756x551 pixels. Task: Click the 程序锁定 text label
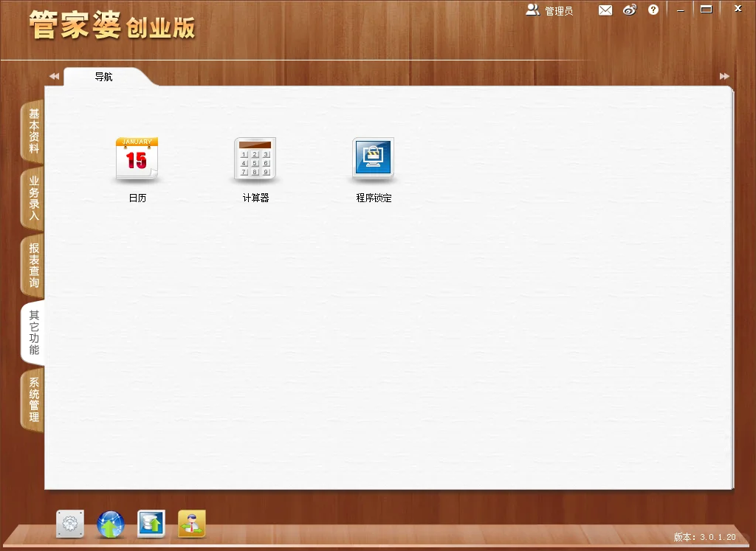tap(374, 198)
